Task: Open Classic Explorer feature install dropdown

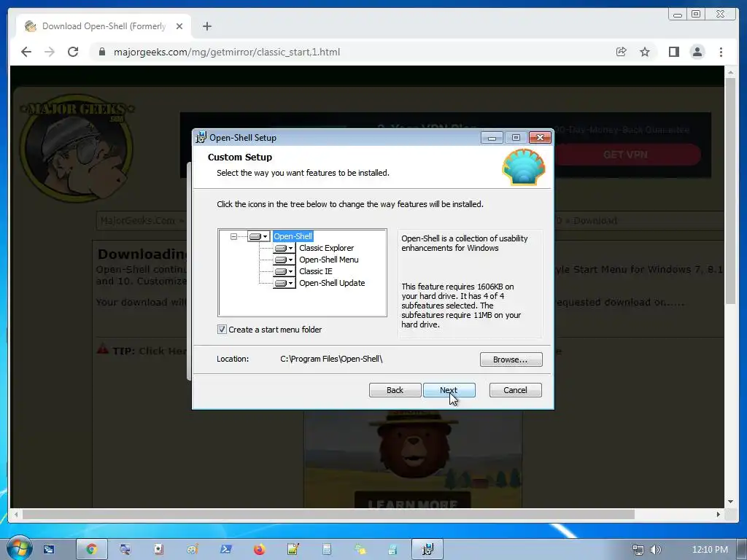Action: [285, 248]
